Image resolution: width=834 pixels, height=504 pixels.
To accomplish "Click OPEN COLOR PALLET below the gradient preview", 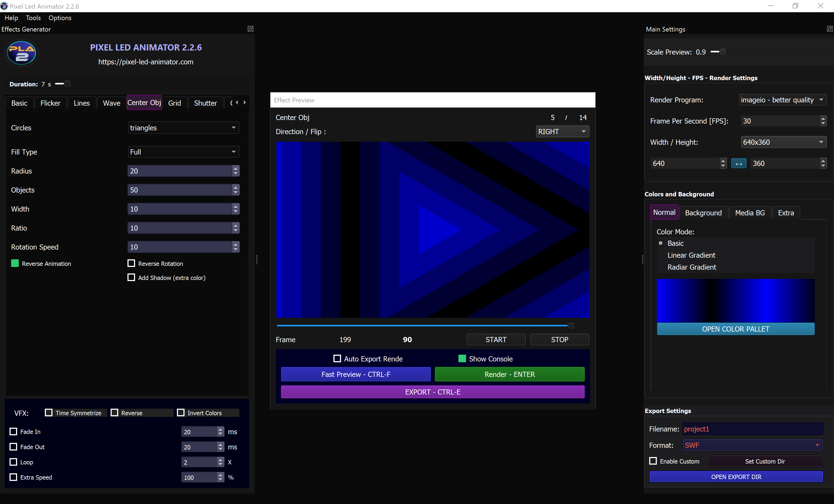I will coord(735,329).
